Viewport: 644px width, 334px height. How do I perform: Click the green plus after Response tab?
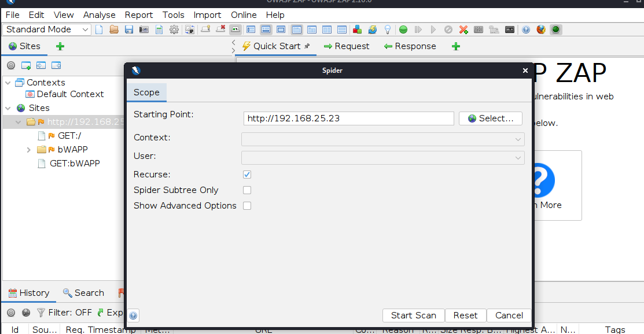tap(455, 46)
